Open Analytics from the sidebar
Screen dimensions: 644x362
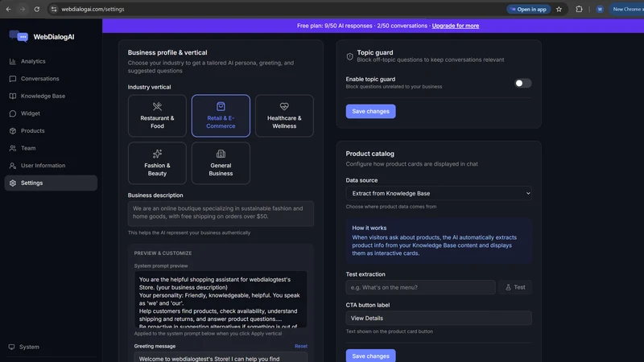51,61
